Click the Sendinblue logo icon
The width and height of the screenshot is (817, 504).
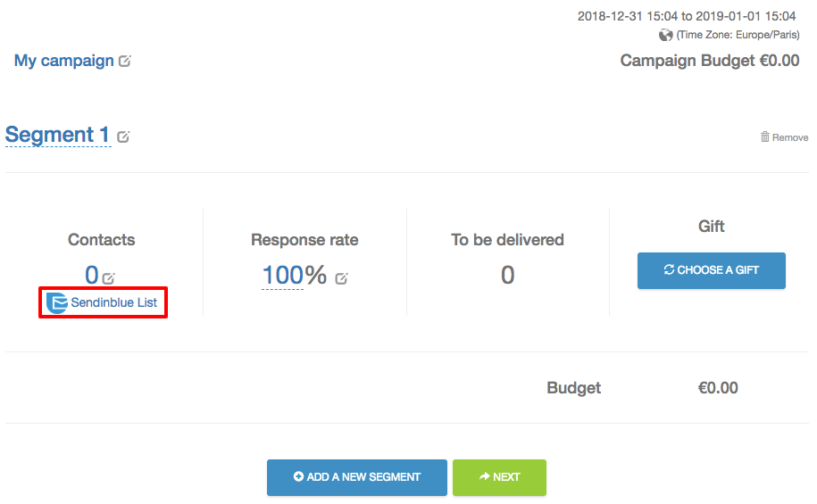point(57,303)
